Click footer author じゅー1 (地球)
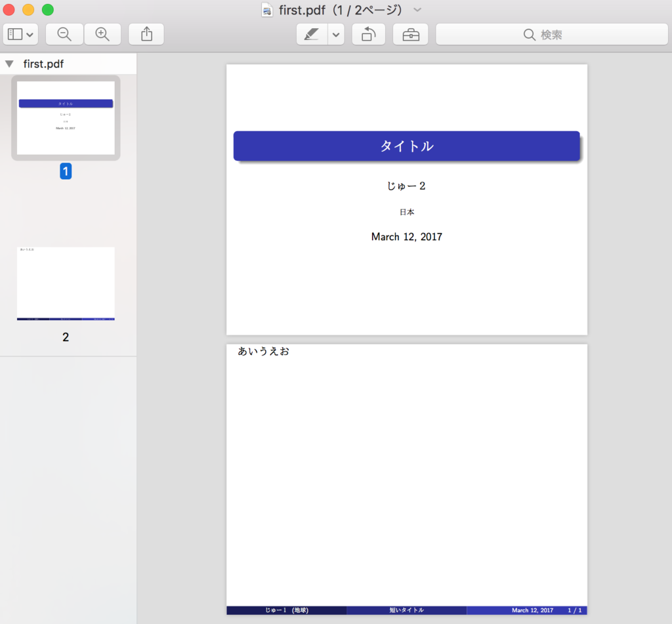Image resolution: width=672 pixels, height=624 pixels. 287,610
